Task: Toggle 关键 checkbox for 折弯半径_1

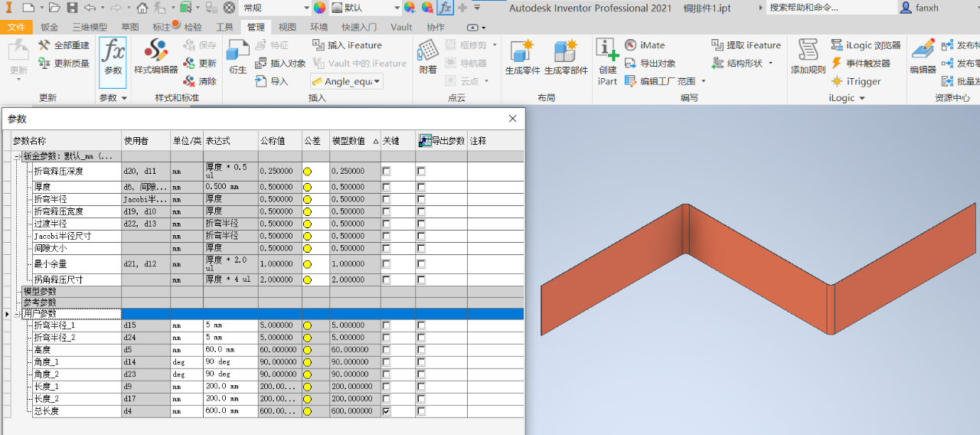Action: point(386,325)
